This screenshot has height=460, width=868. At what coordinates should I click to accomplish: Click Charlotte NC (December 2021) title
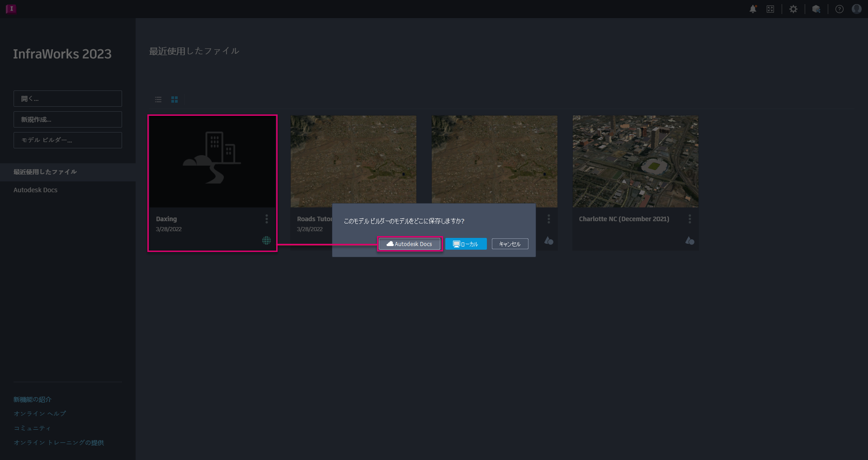point(624,219)
